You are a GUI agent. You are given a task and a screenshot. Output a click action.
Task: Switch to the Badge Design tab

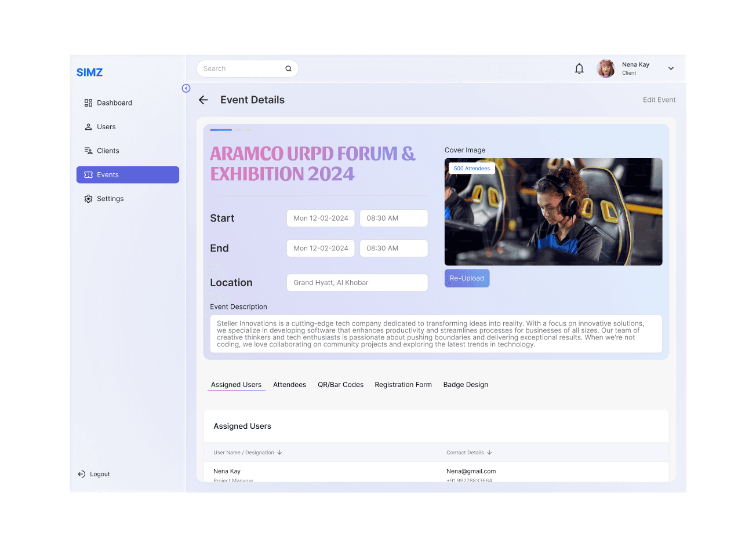[466, 385]
